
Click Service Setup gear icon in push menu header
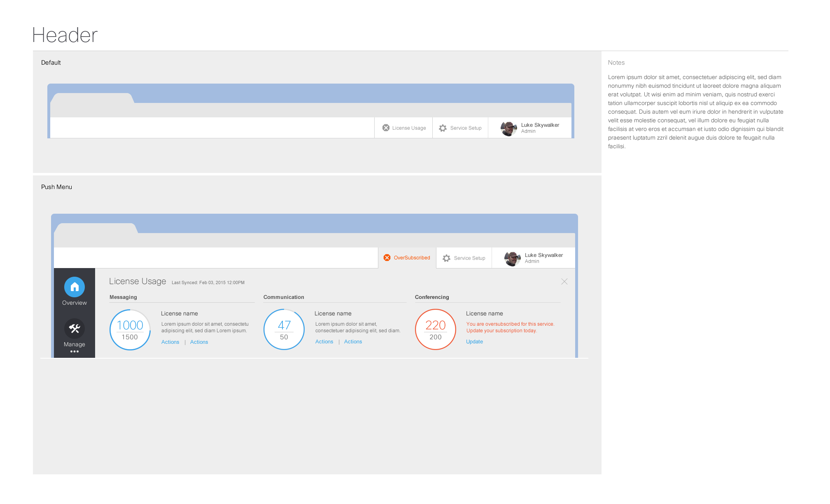(x=446, y=258)
